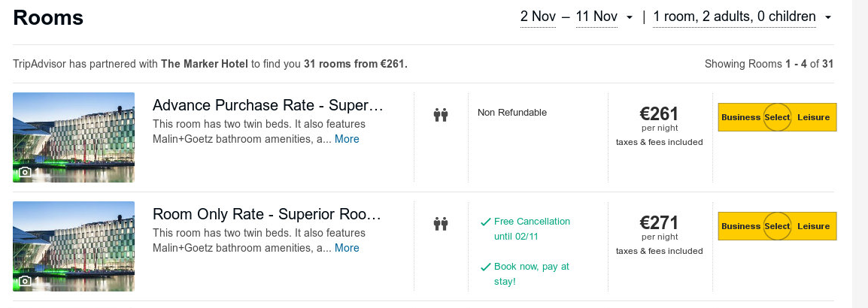This screenshot has width=868, height=308.
Task: Open More link for Advance Purchase description
Action: point(347,139)
